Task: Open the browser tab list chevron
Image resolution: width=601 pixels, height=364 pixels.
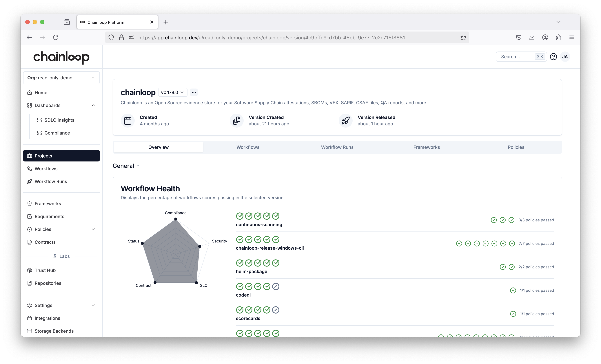Action: 558,22
